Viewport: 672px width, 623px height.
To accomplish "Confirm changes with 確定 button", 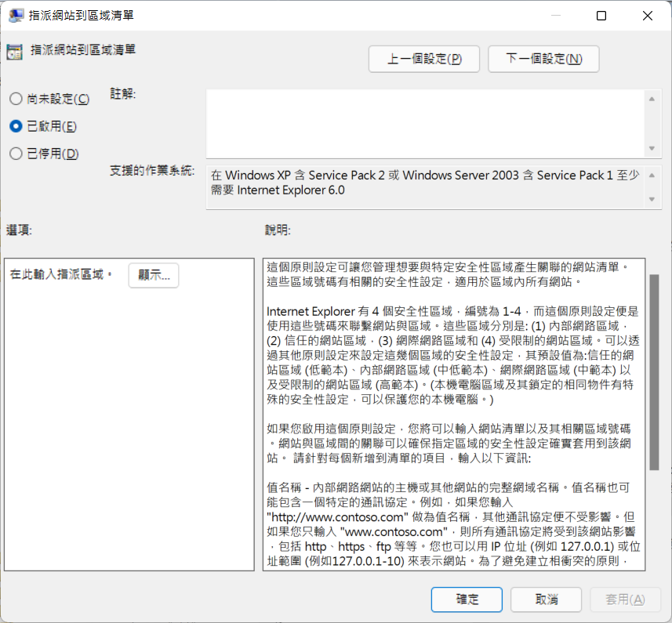I will coord(467,599).
